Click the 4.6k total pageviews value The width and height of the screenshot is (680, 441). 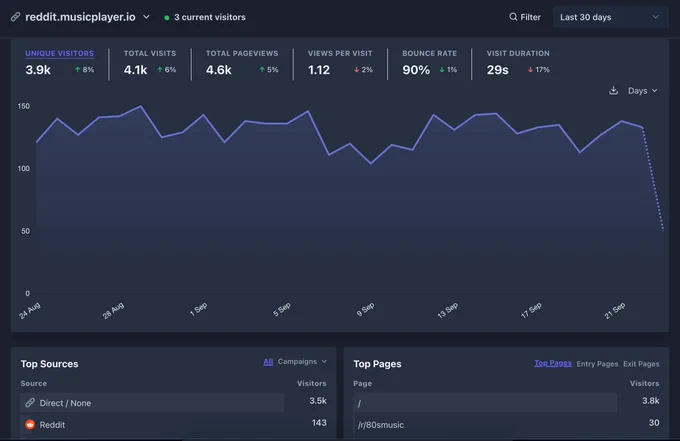tap(219, 70)
